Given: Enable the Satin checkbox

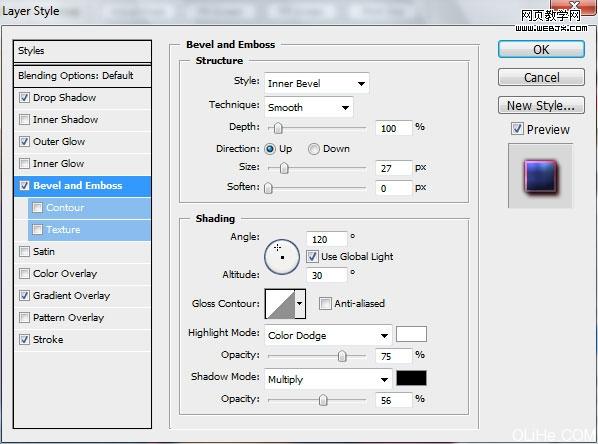Looking at the screenshot, I should (x=24, y=252).
